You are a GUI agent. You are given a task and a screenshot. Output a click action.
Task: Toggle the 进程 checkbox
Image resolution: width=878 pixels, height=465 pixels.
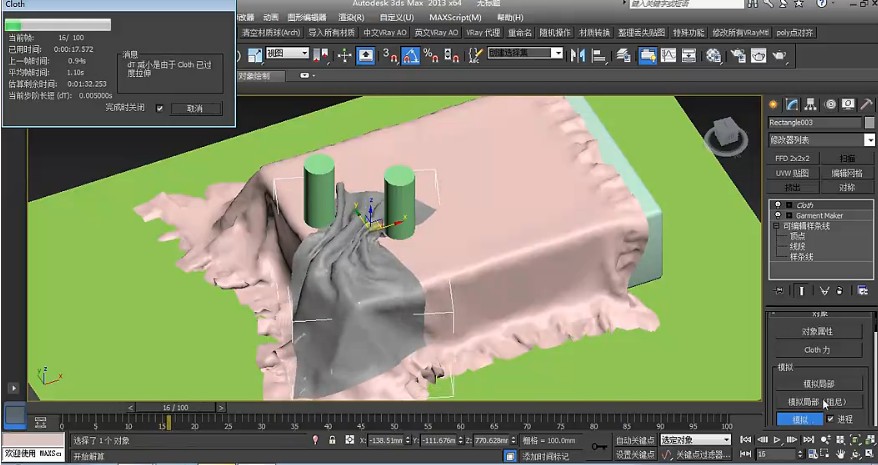pyautogui.click(x=830, y=419)
